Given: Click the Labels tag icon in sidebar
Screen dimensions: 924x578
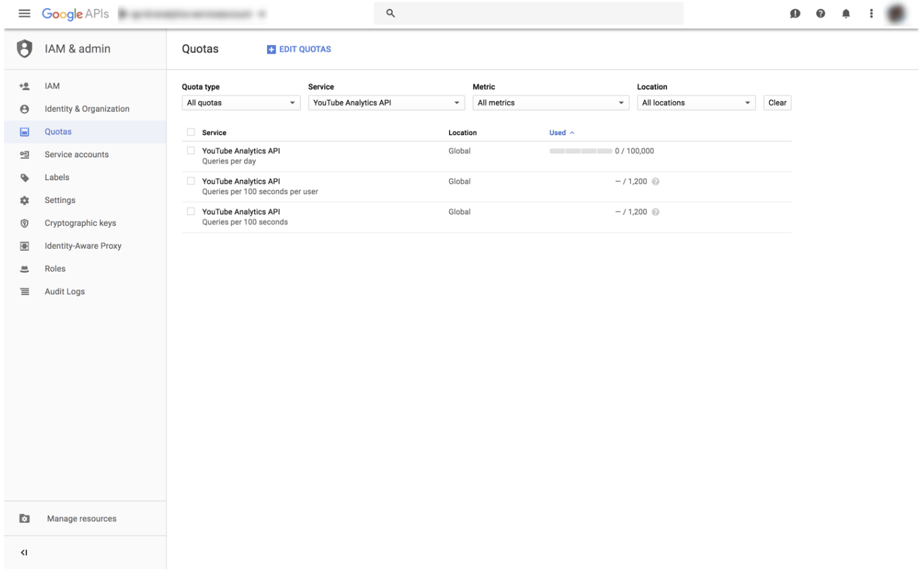Looking at the screenshot, I should (24, 177).
